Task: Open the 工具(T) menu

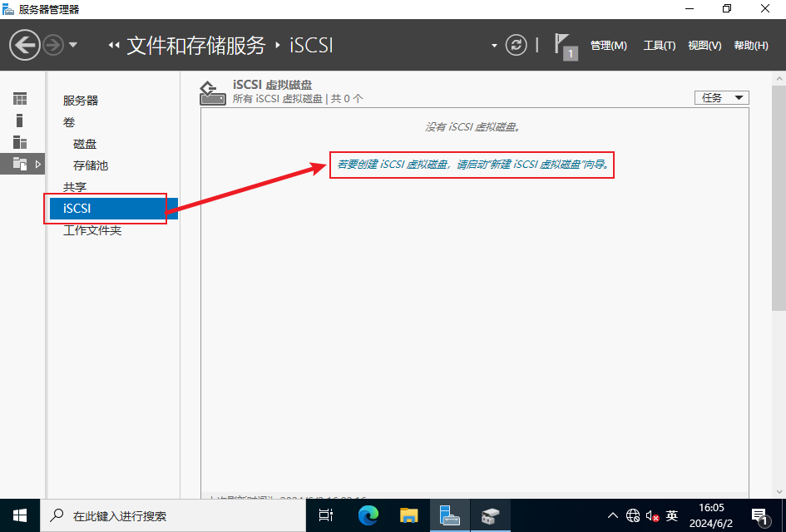Action: 659,46
